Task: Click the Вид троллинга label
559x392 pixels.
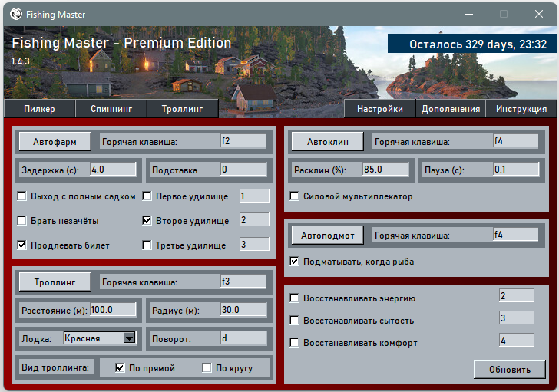Action: click(55, 367)
